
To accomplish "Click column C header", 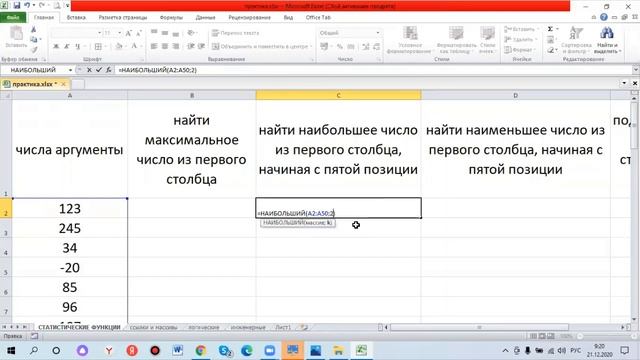I will [338, 95].
